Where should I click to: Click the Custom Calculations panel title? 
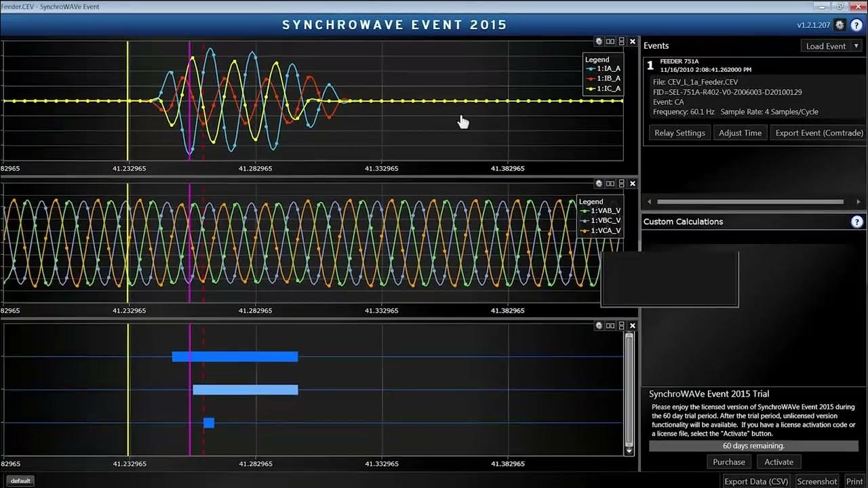pyautogui.click(x=683, y=222)
